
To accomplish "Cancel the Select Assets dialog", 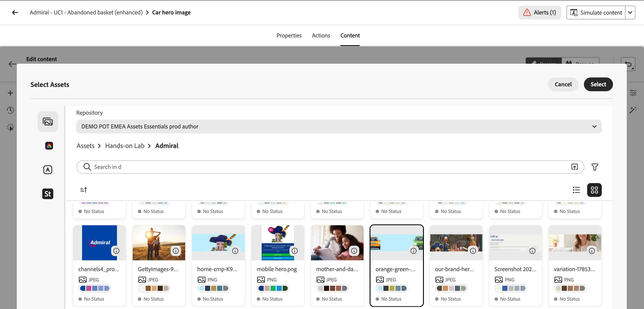I will tap(563, 84).
